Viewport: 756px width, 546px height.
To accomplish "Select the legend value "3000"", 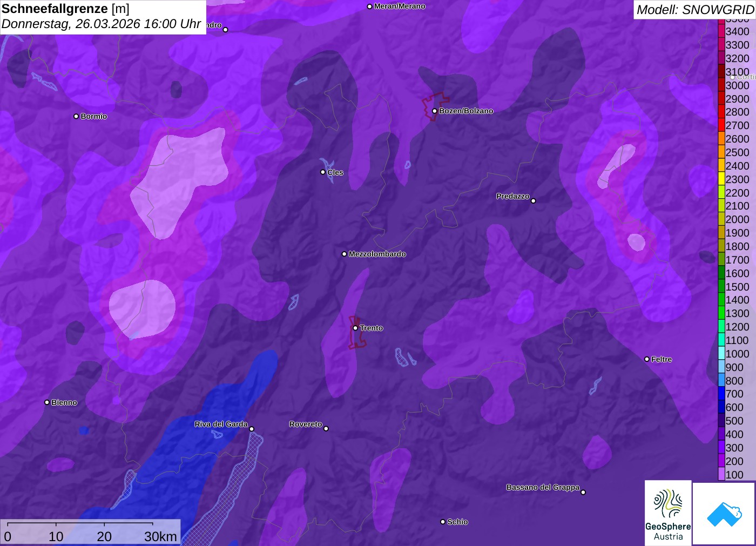I will coord(737,85).
